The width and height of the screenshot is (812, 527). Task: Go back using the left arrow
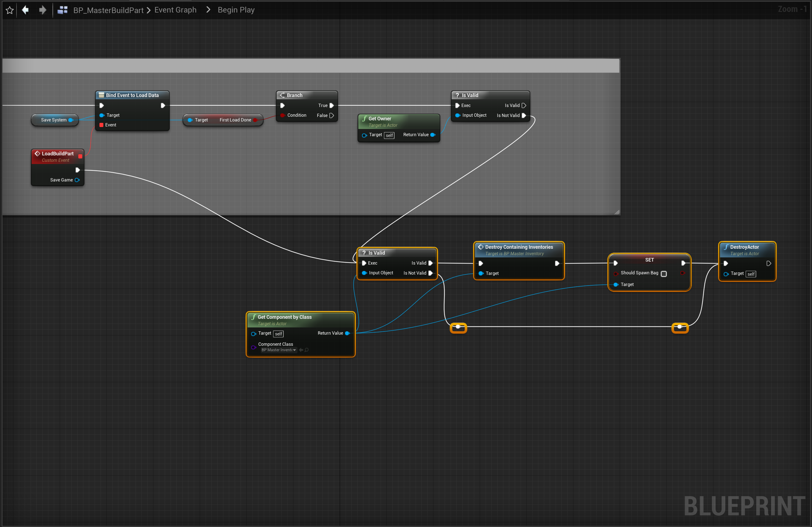(25, 10)
